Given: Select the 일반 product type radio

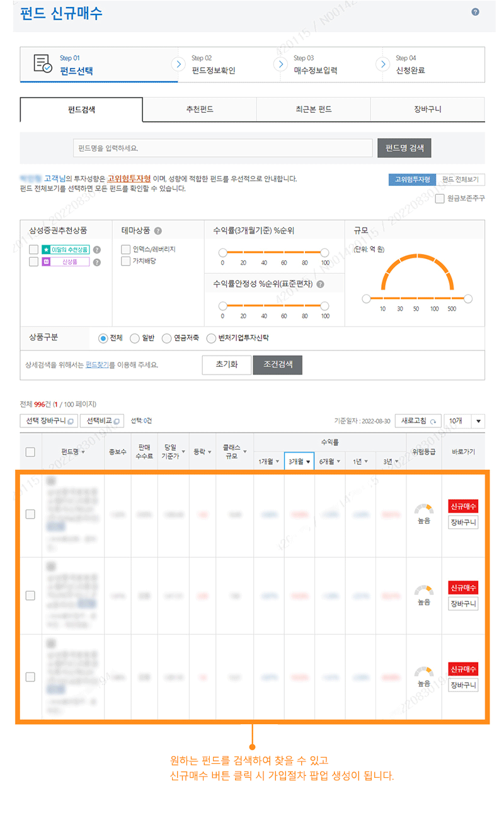Looking at the screenshot, I should click(134, 338).
